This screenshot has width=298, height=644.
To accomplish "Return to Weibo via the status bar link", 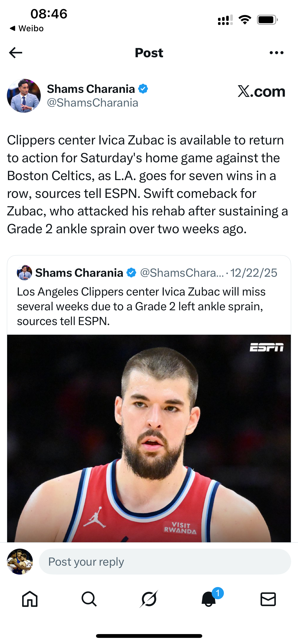I will pos(27,28).
